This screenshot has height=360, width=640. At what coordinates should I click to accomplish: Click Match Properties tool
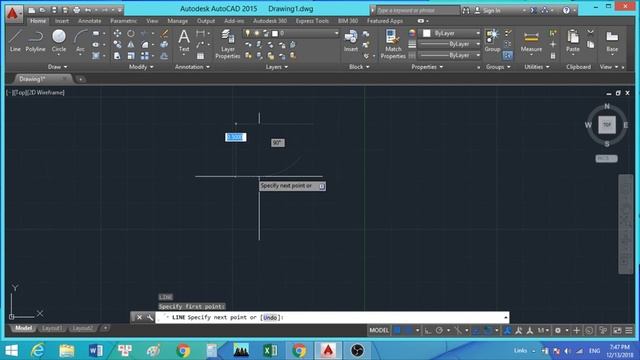click(393, 44)
